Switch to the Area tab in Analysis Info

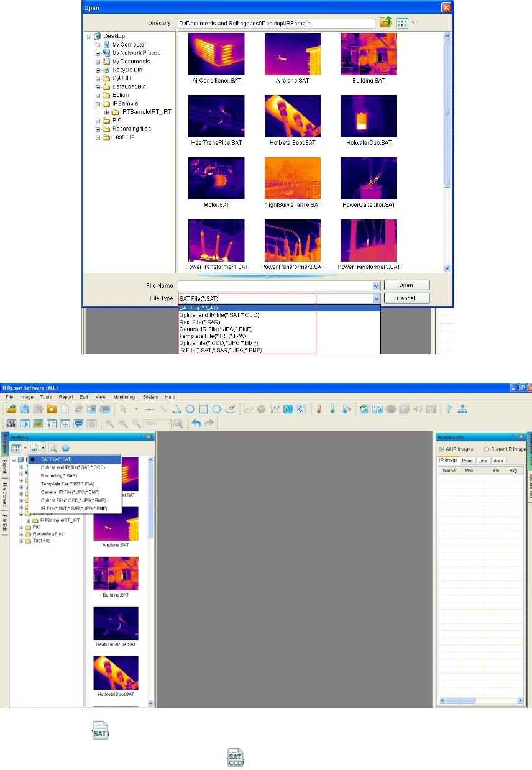coord(498,461)
